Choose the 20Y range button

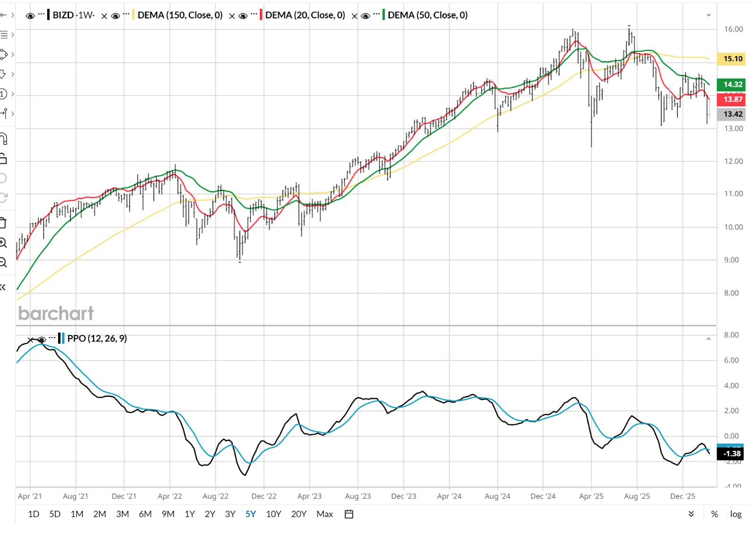point(299,514)
